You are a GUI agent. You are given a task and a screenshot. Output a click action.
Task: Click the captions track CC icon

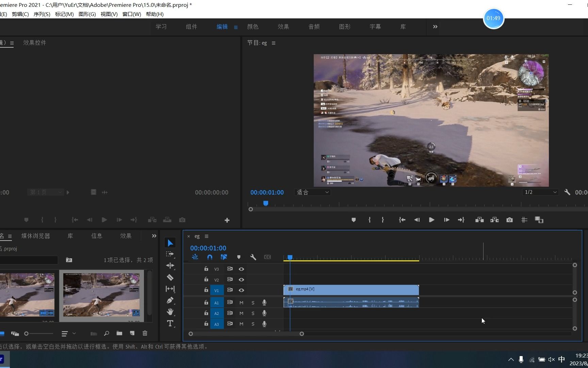[267, 257]
